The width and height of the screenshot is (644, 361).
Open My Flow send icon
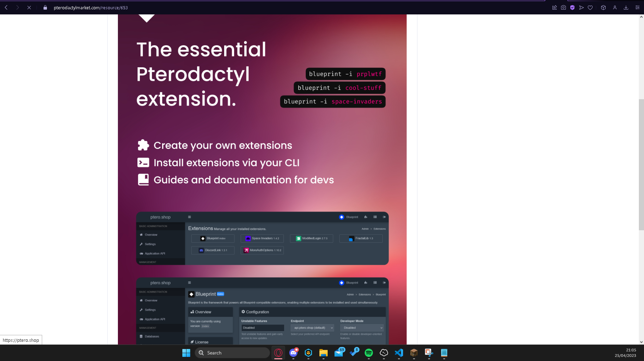coord(581,7)
